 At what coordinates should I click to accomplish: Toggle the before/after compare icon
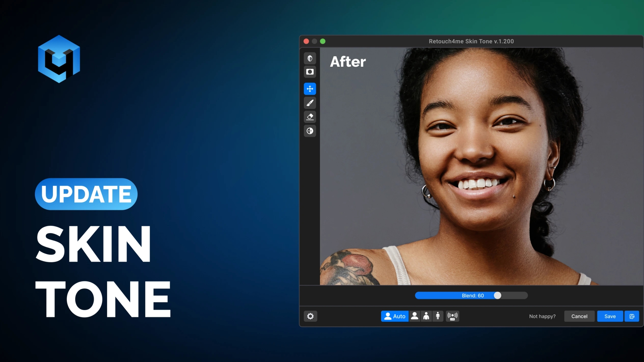point(310,58)
